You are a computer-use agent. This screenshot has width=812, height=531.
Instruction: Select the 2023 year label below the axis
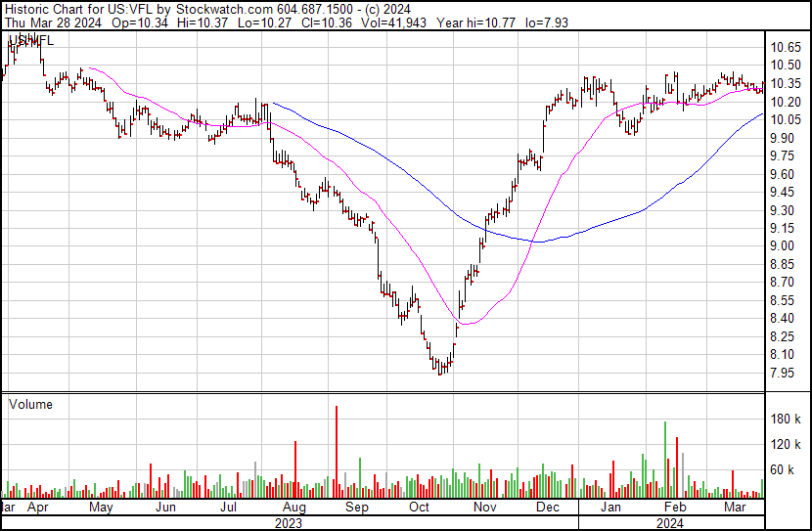(289, 522)
